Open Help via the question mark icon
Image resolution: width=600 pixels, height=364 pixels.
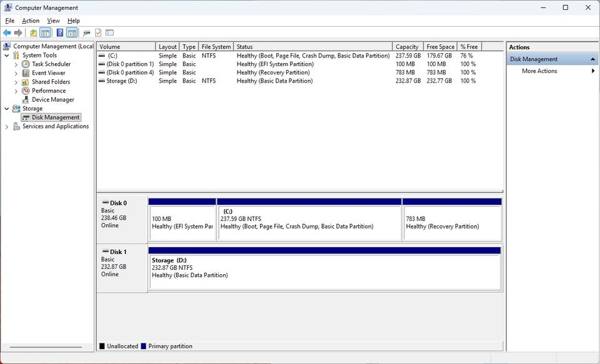(60, 32)
